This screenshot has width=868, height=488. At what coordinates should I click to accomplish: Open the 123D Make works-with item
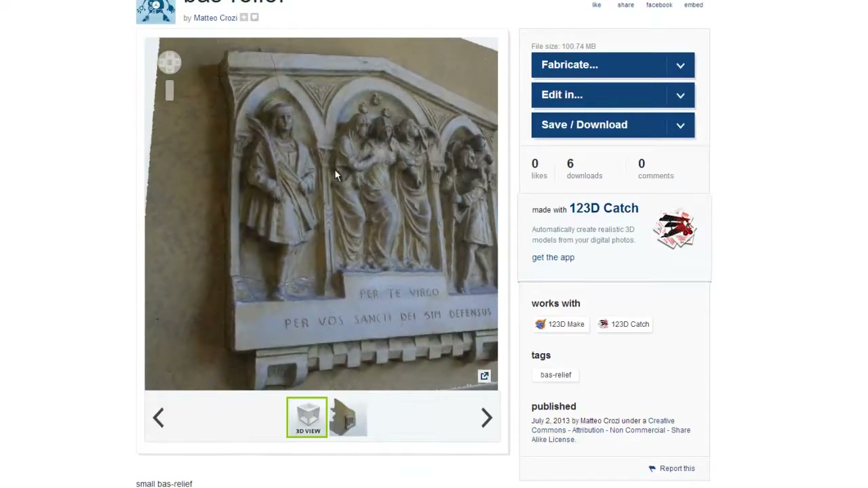click(559, 324)
